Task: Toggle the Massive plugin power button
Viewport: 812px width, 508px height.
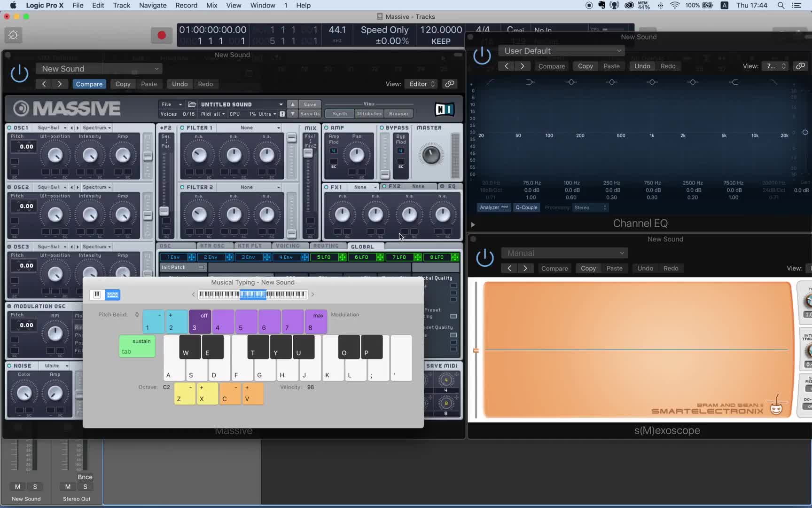Action: click(x=19, y=73)
